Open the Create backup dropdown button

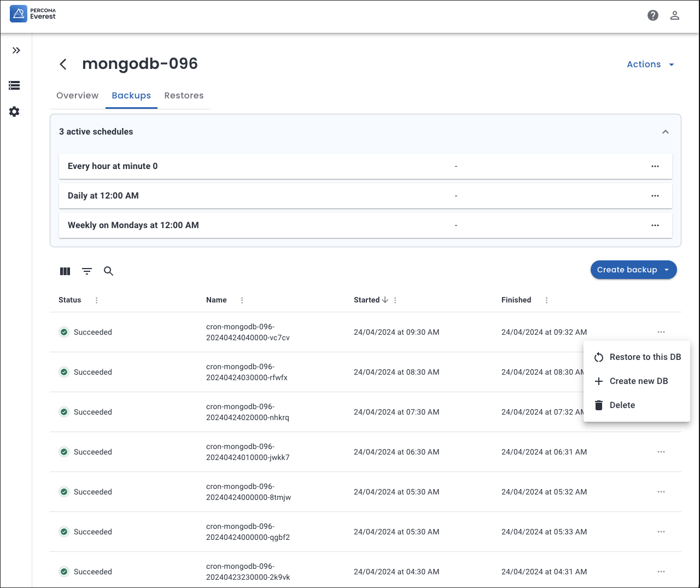point(633,270)
